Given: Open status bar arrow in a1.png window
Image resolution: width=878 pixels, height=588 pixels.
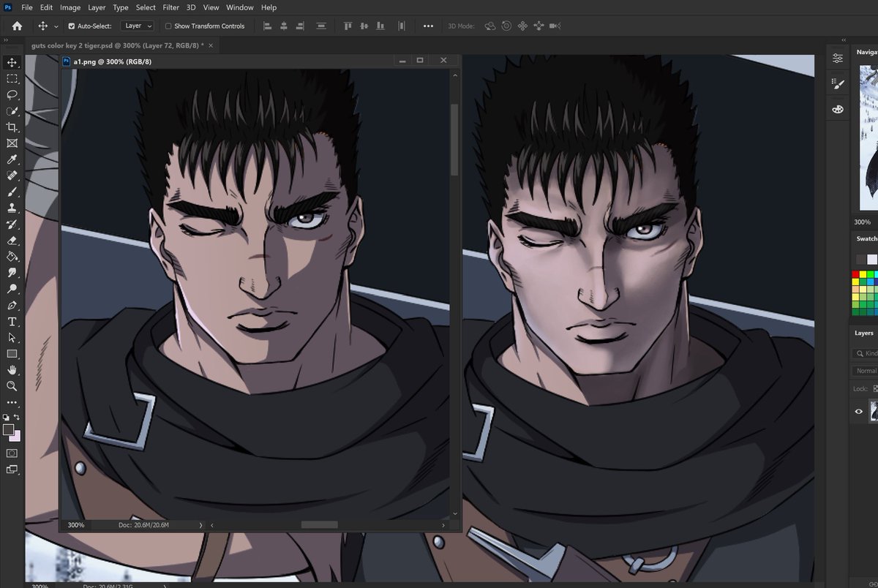Looking at the screenshot, I should pos(201,525).
